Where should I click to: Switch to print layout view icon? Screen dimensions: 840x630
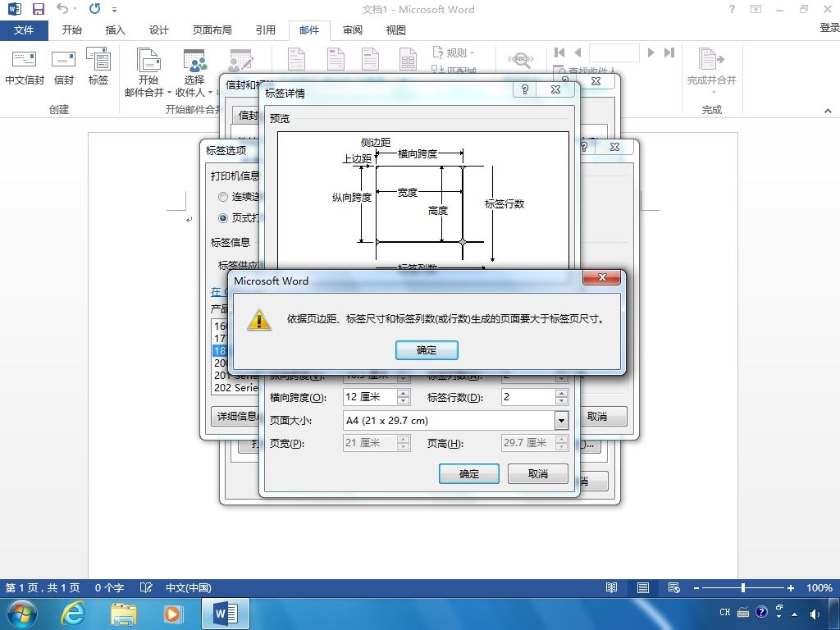pyautogui.click(x=643, y=587)
